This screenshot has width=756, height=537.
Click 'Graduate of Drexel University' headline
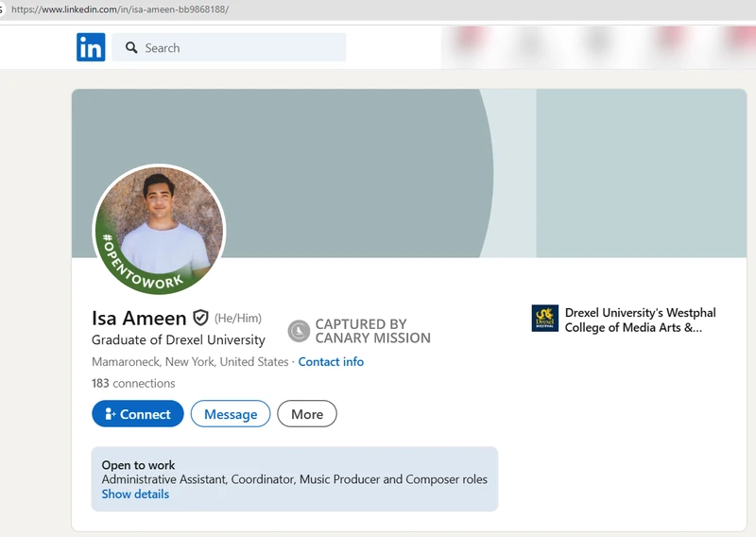coord(179,340)
